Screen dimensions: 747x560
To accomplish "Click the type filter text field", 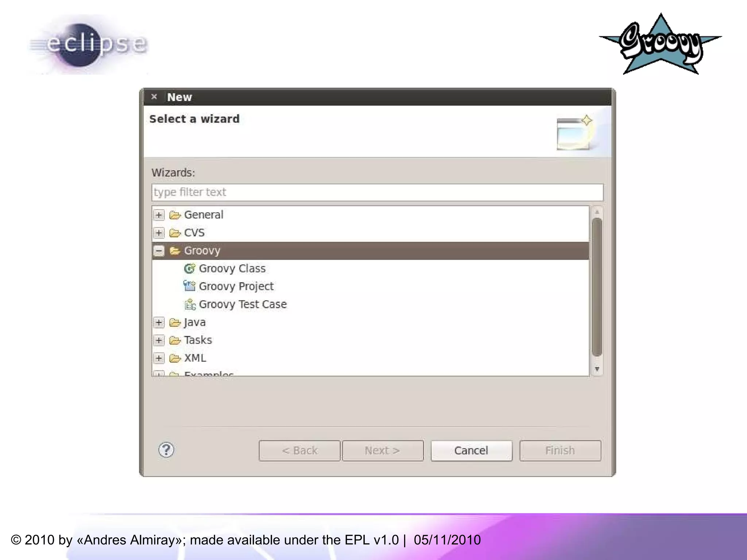I will click(377, 192).
